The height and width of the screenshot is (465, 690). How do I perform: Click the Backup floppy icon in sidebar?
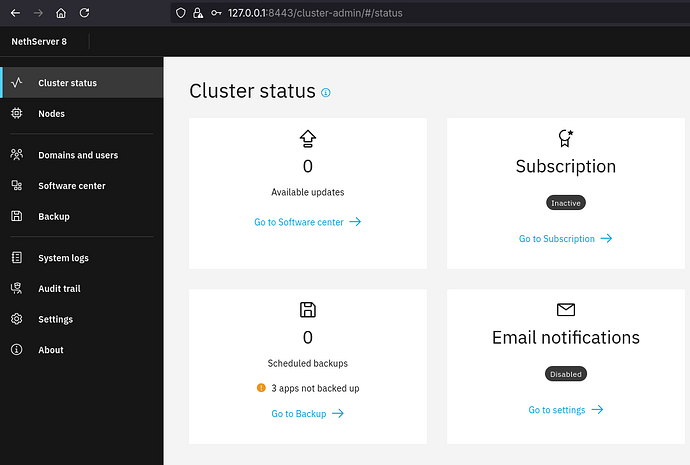[x=17, y=216]
